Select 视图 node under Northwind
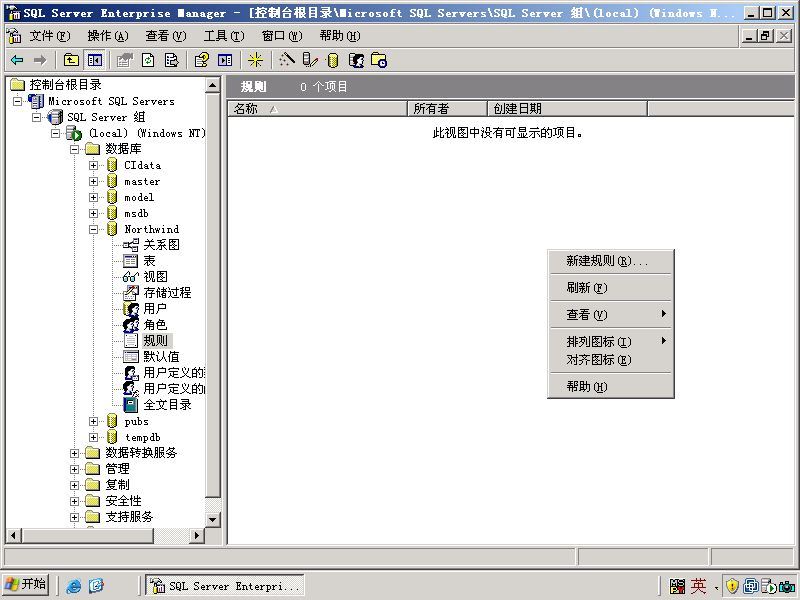Image resolution: width=800 pixels, height=600 pixels. [155, 277]
